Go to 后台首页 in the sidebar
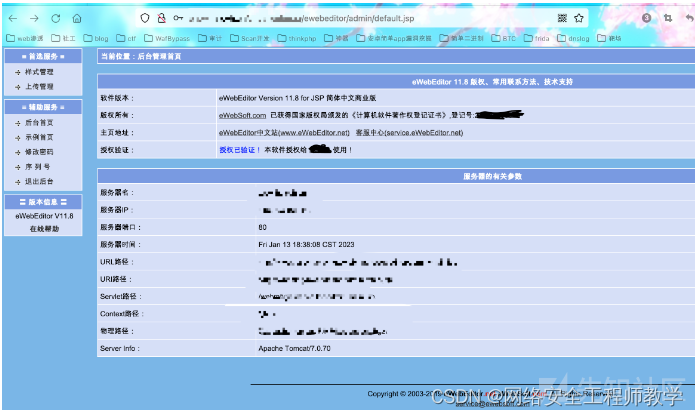The width and height of the screenshot is (698, 416). pyautogui.click(x=39, y=122)
